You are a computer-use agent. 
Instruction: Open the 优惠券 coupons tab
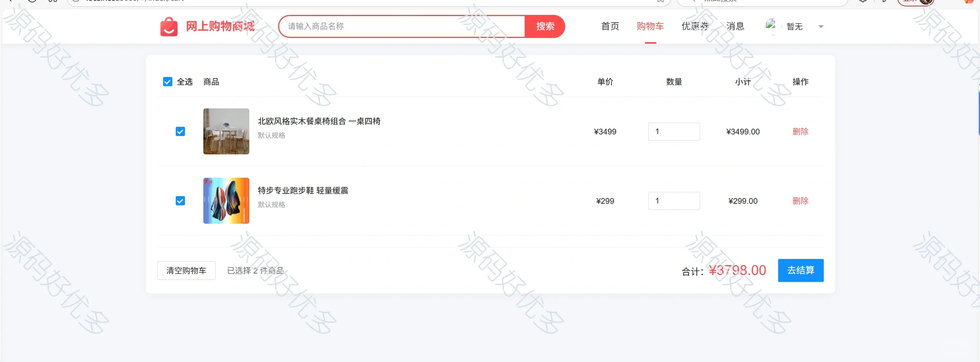[695, 26]
